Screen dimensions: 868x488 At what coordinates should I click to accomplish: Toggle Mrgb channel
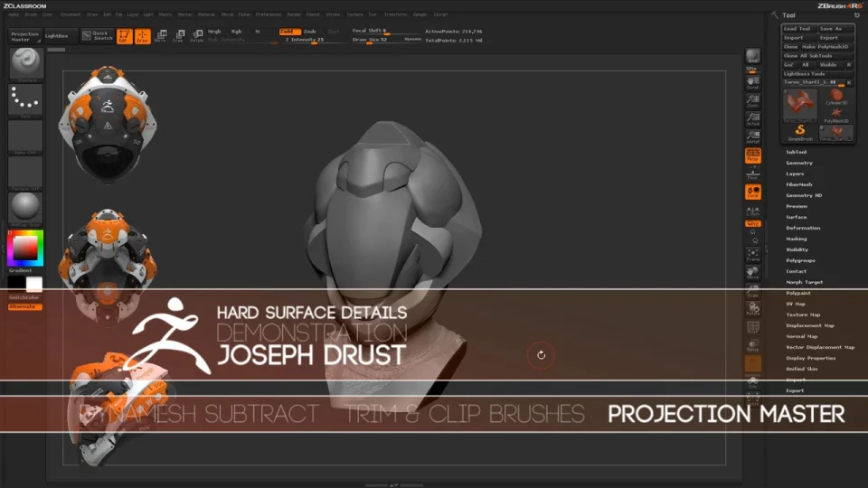213,32
